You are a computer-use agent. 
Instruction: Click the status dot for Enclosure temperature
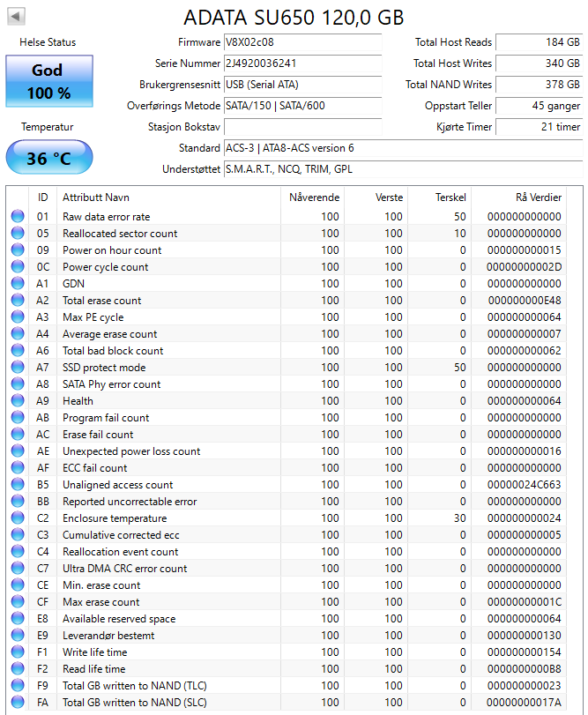(x=18, y=518)
